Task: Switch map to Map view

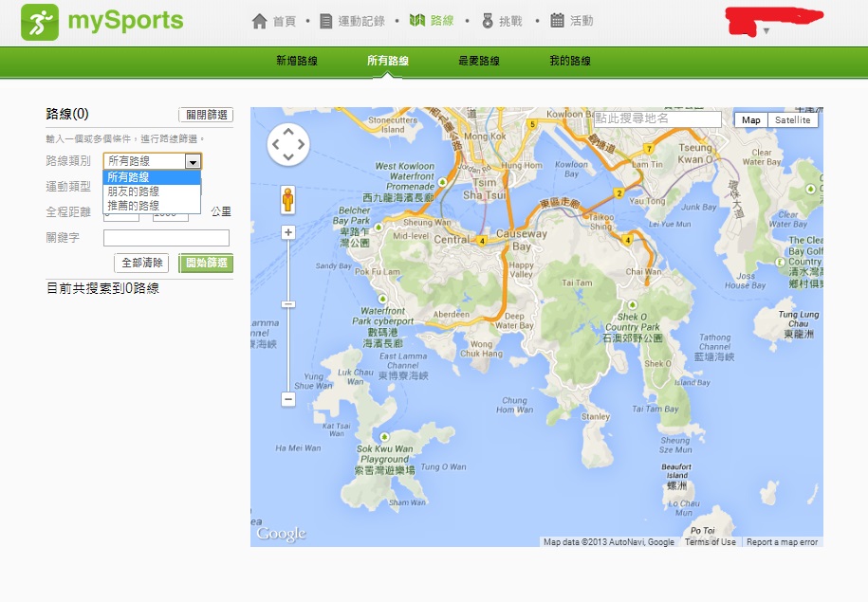Action: (750, 120)
